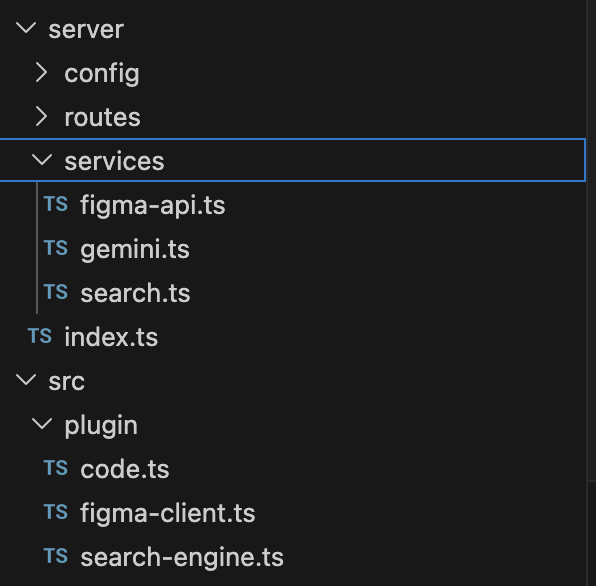Click the TS icon next to search.ts
This screenshot has height=586, width=596.
[x=56, y=292]
